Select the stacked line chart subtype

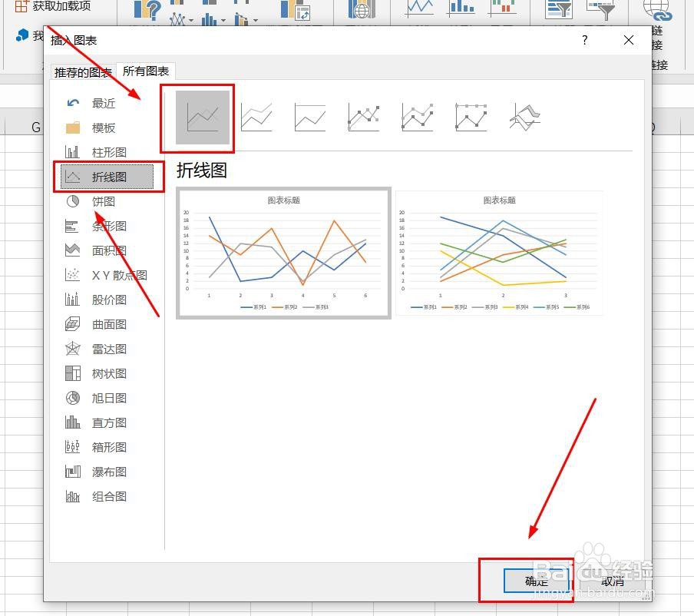[256, 118]
